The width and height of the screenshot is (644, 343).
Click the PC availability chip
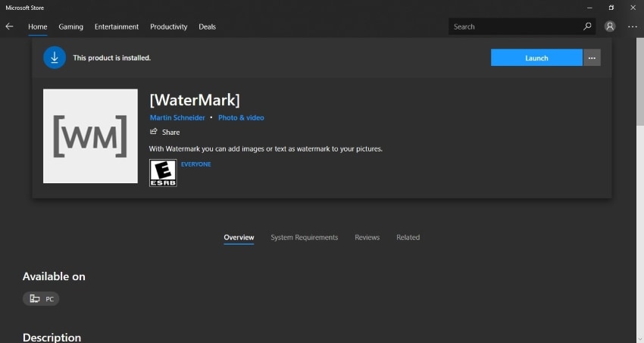pos(41,298)
